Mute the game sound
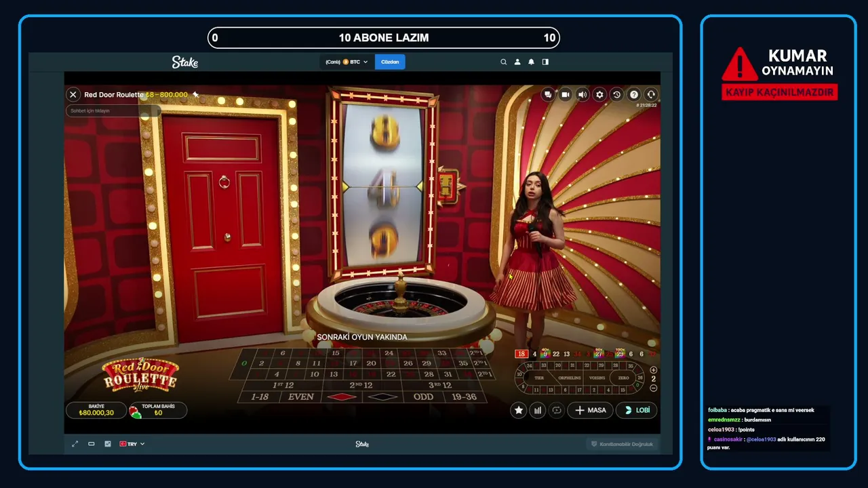The width and height of the screenshot is (868, 488). (x=582, y=95)
